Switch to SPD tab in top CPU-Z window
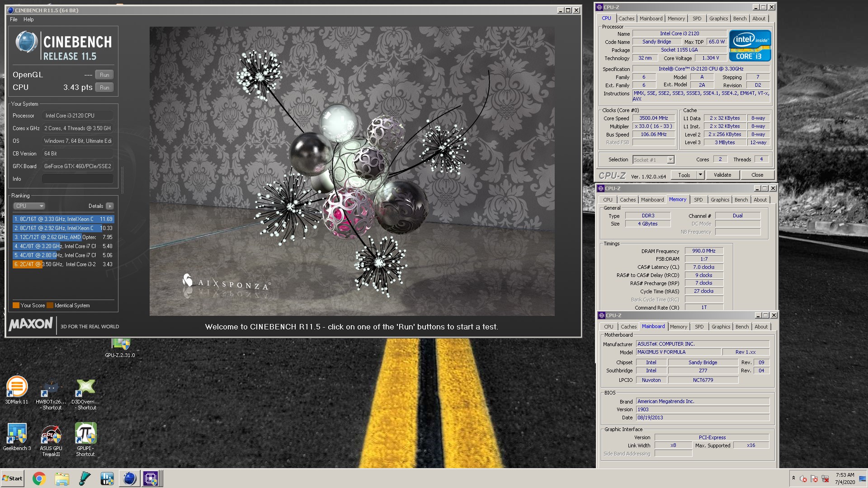This screenshot has height=488, width=868. [x=697, y=19]
